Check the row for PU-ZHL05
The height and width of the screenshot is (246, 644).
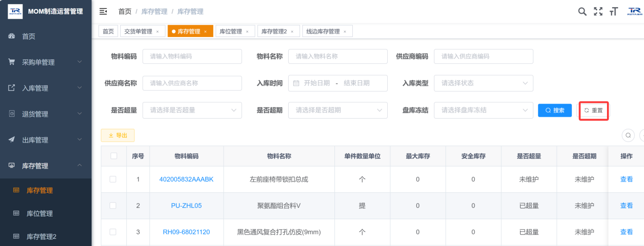pyautogui.click(x=113, y=205)
